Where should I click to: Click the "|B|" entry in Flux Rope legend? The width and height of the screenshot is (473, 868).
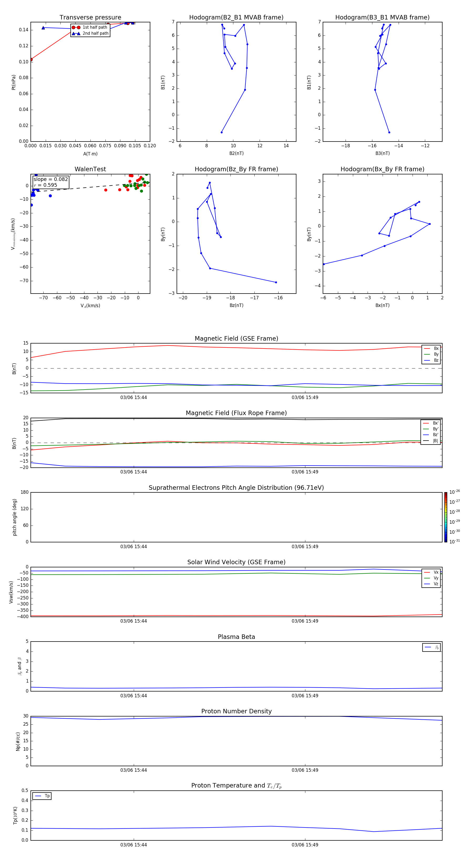click(431, 441)
